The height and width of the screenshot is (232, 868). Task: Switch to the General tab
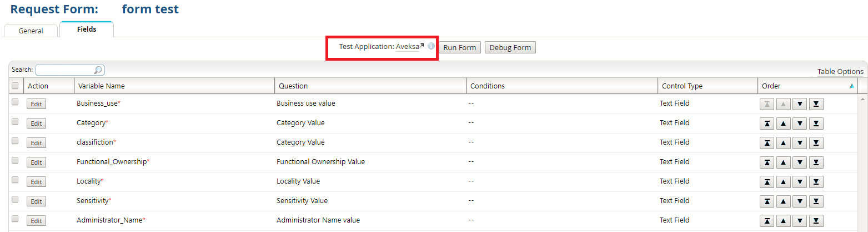pos(31,31)
